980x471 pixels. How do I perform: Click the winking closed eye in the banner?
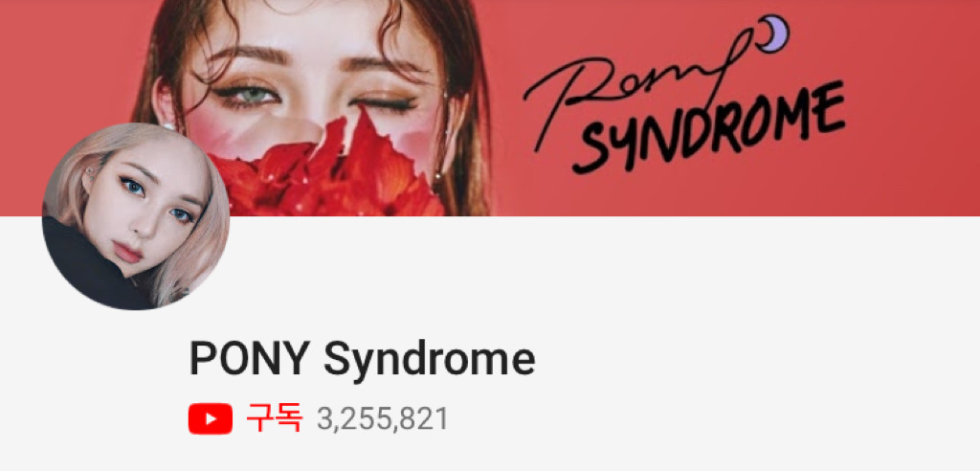383,103
